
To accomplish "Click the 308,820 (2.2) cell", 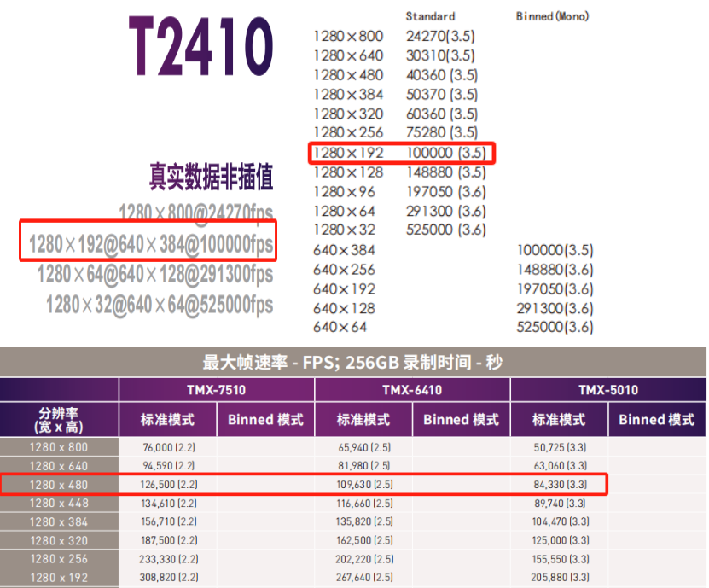I will [169, 578].
